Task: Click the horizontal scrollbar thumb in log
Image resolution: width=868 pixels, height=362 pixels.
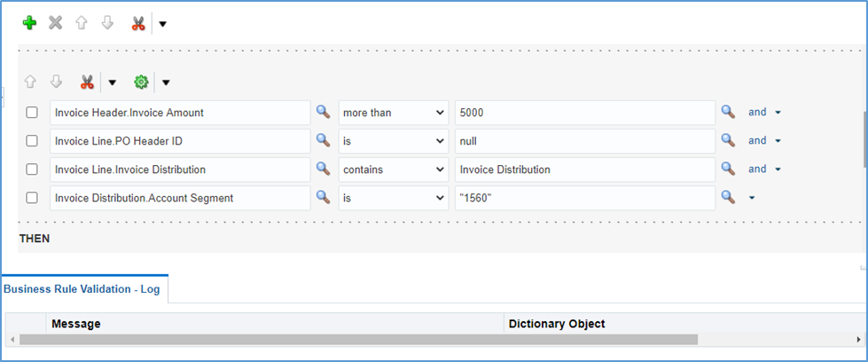Action: click(x=359, y=339)
